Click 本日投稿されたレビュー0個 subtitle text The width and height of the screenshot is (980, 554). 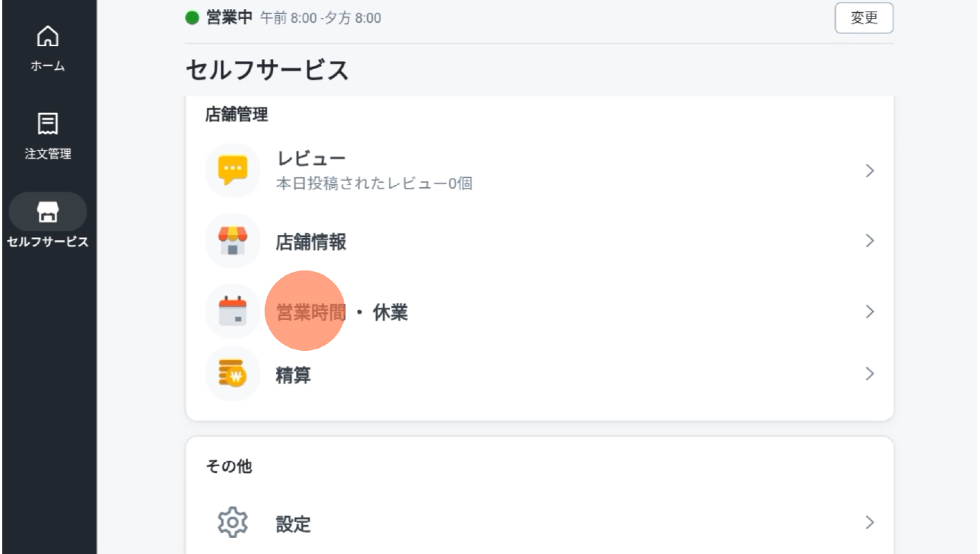[374, 183]
